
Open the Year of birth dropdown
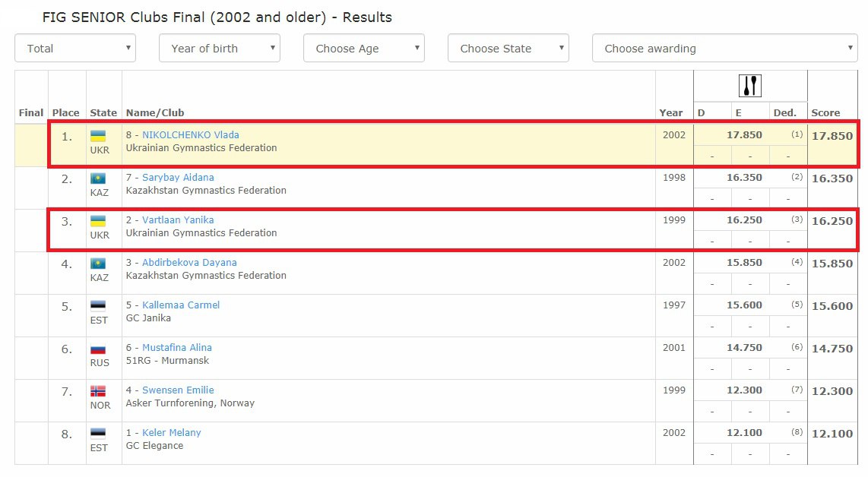point(220,49)
